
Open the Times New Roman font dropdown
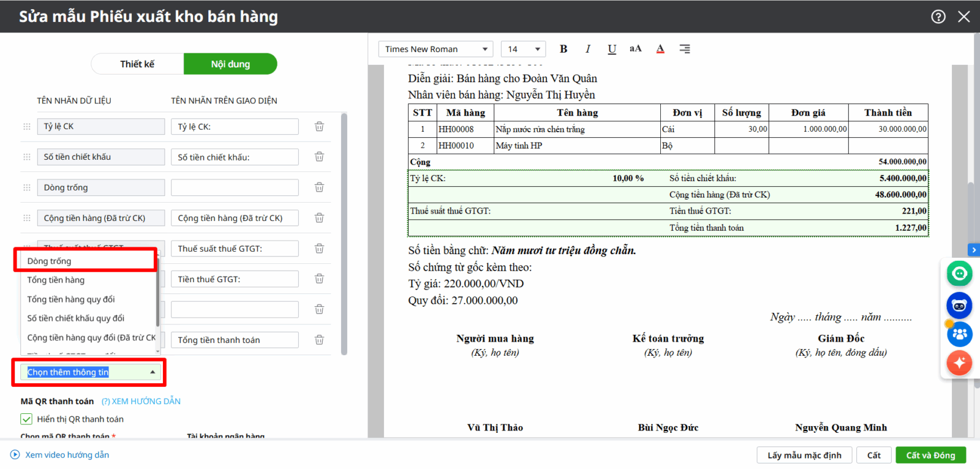coord(436,49)
